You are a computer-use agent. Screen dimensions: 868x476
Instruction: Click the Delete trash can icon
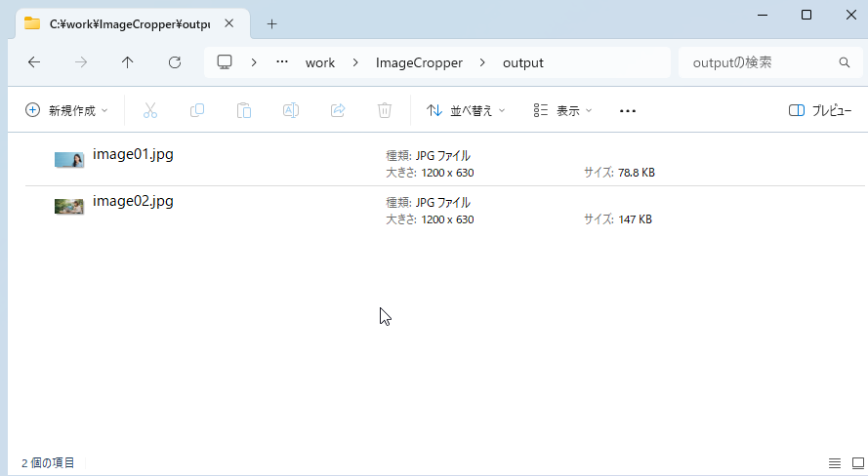click(385, 111)
